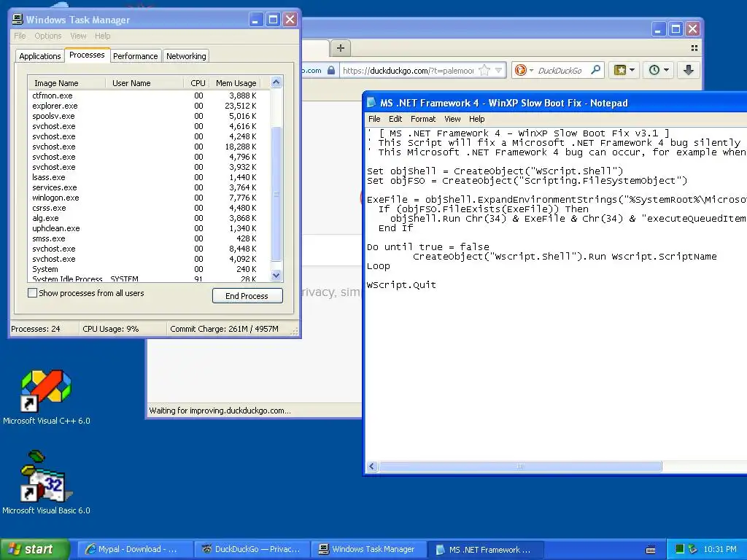Open Notepad View menu
747x560 pixels.
[452, 119]
